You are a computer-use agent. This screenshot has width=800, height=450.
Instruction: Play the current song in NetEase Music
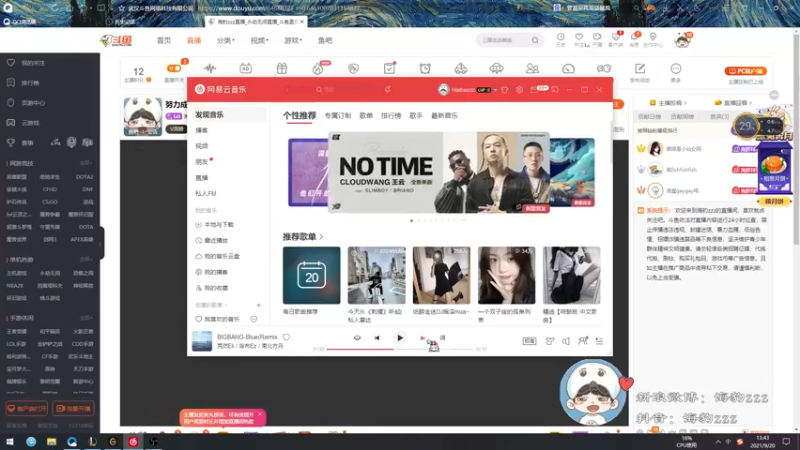[400, 338]
